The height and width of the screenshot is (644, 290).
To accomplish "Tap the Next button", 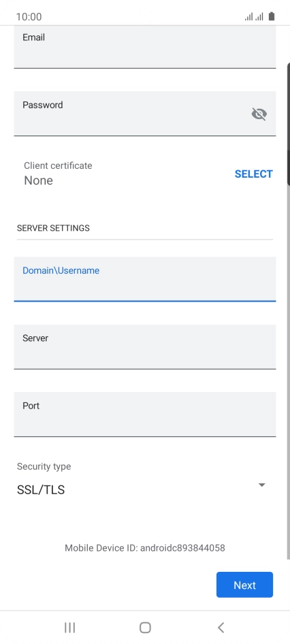I will click(244, 585).
